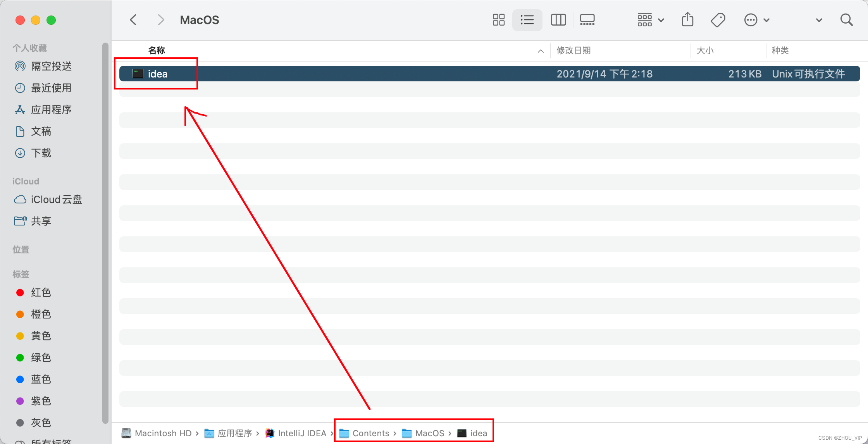Open iCloud云盘 in sidebar
Image resolution: width=868 pixels, height=444 pixels.
point(56,200)
